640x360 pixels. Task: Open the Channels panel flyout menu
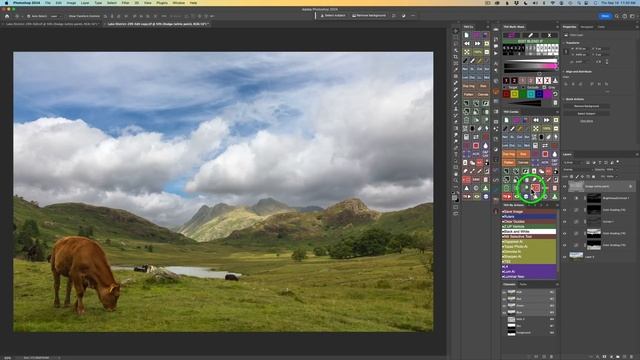pyautogui.click(x=557, y=284)
